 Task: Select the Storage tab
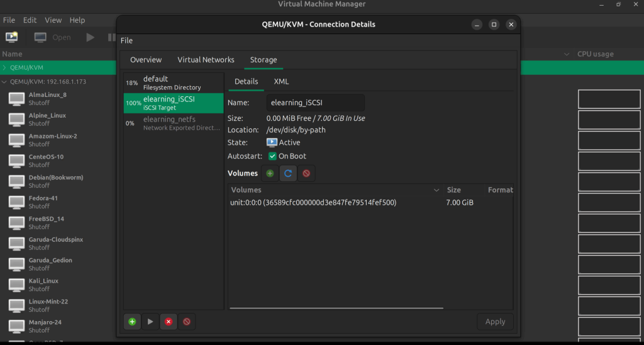coord(264,60)
